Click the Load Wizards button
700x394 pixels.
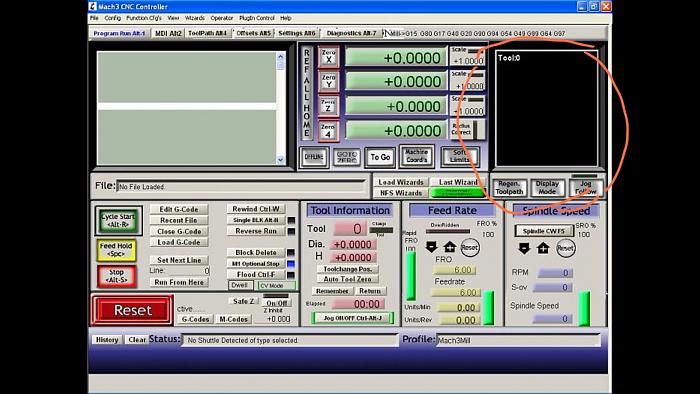click(x=400, y=182)
